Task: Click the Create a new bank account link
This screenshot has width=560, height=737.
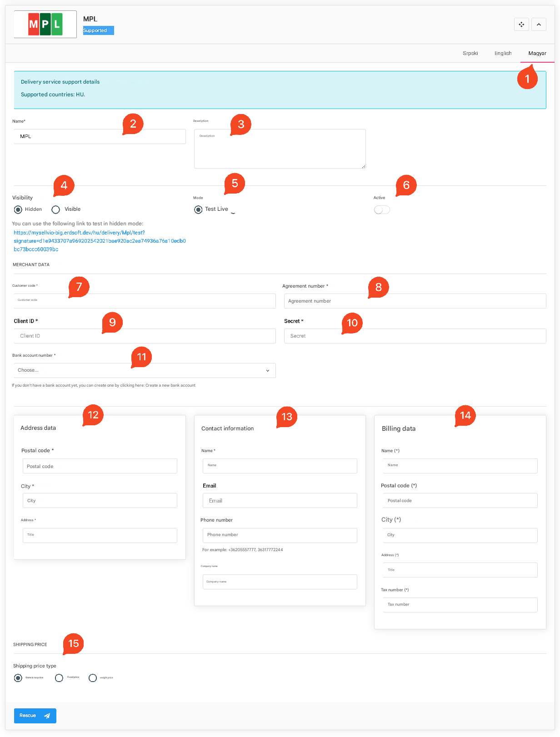Action: pos(170,385)
